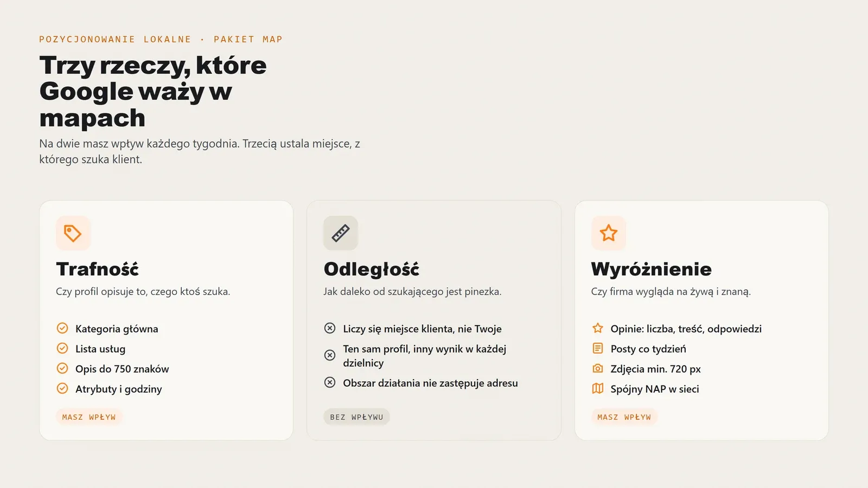This screenshot has width=868, height=488.
Task: Click the text Atrybuty i godziny
Action: (119, 389)
